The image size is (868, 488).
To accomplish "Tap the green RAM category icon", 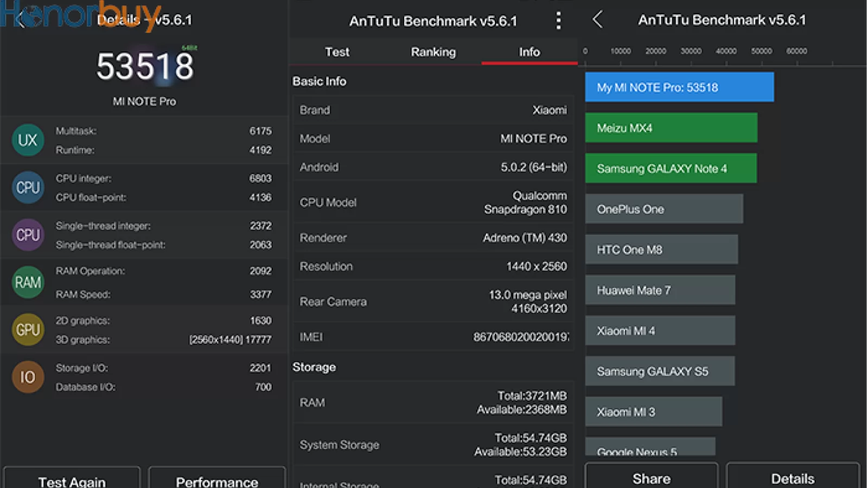I will point(28,282).
